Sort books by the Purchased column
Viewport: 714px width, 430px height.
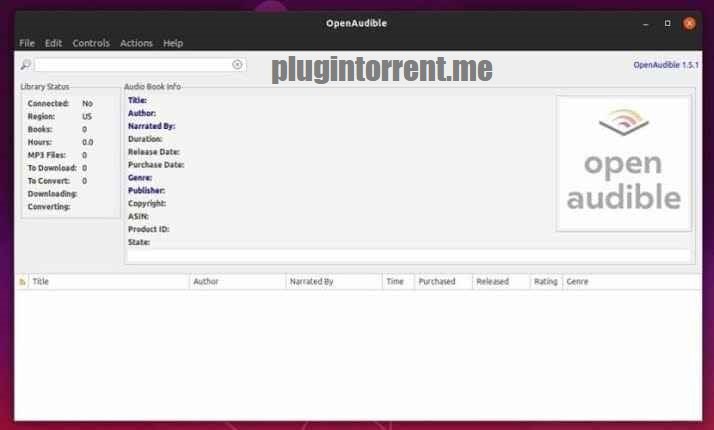pyautogui.click(x=444, y=282)
